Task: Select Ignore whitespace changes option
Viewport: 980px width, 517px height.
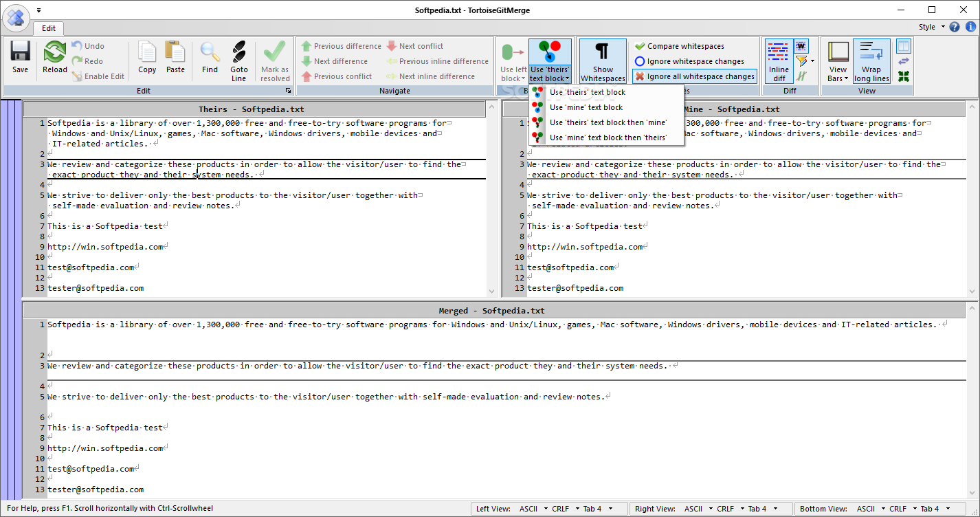Action: pos(689,61)
